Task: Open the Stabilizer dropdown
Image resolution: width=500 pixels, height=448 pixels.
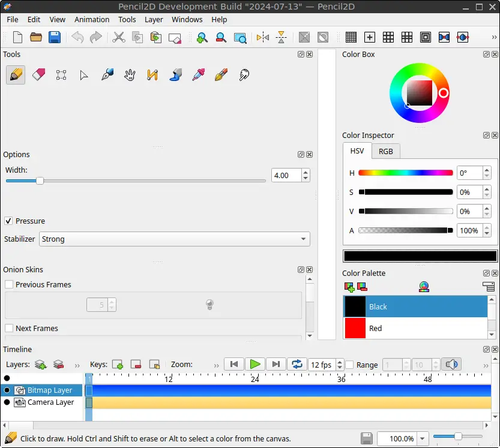Action: click(175, 239)
